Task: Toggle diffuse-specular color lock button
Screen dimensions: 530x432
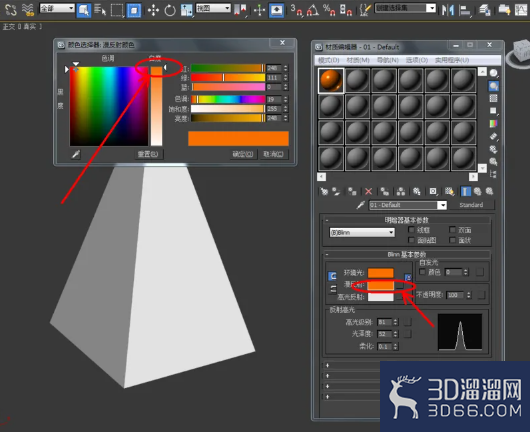Action: click(333, 289)
